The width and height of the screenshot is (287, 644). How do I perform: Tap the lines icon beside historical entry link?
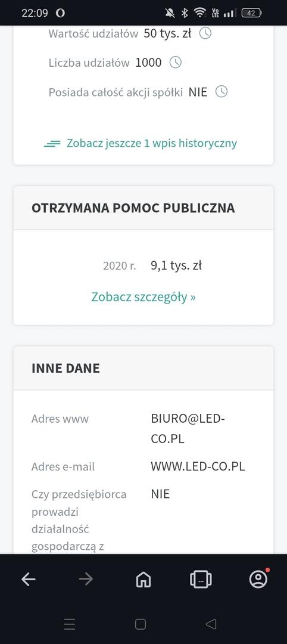pyautogui.click(x=52, y=144)
